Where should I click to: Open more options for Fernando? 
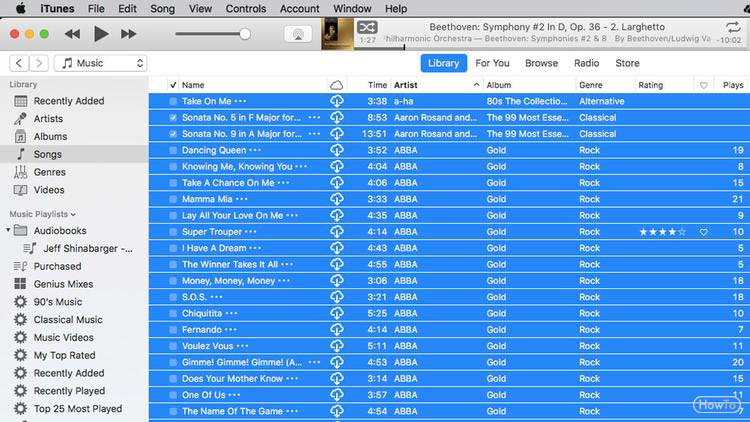click(231, 330)
